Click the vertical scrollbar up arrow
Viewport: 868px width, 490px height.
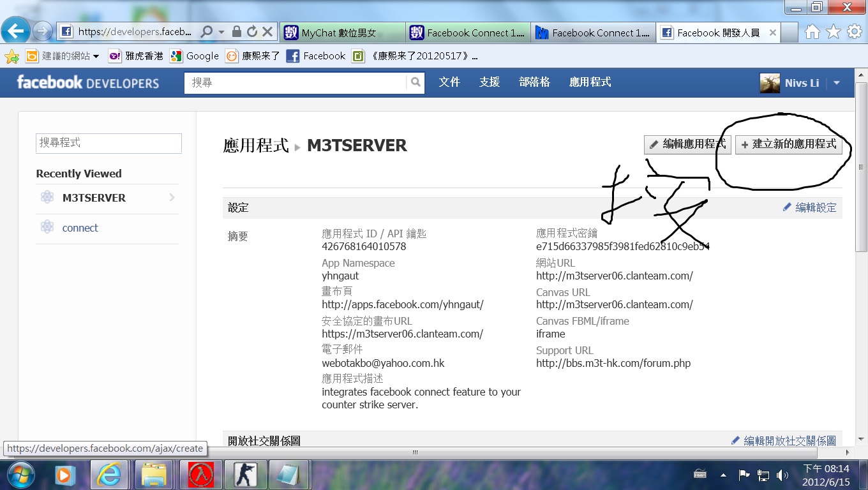[x=862, y=74]
